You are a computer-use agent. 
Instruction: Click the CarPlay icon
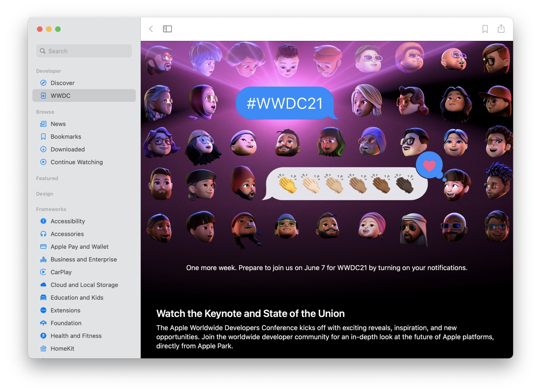tap(43, 272)
